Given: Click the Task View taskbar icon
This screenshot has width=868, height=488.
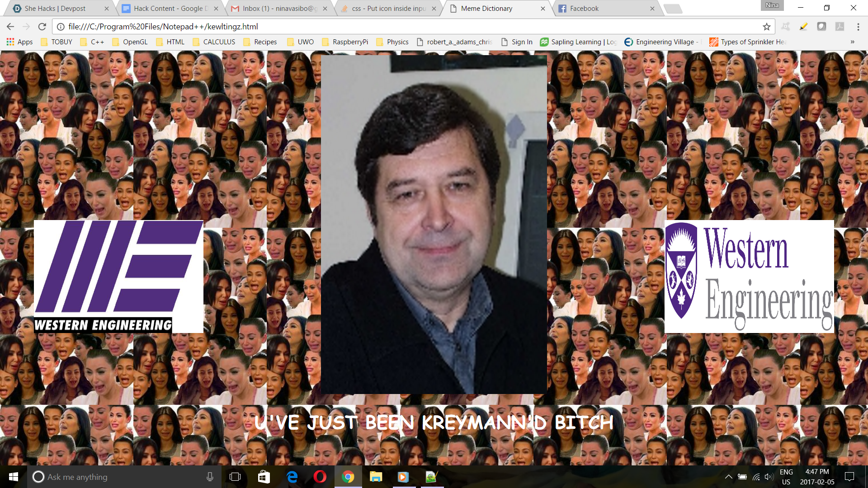Looking at the screenshot, I should pyautogui.click(x=235, y=477).
